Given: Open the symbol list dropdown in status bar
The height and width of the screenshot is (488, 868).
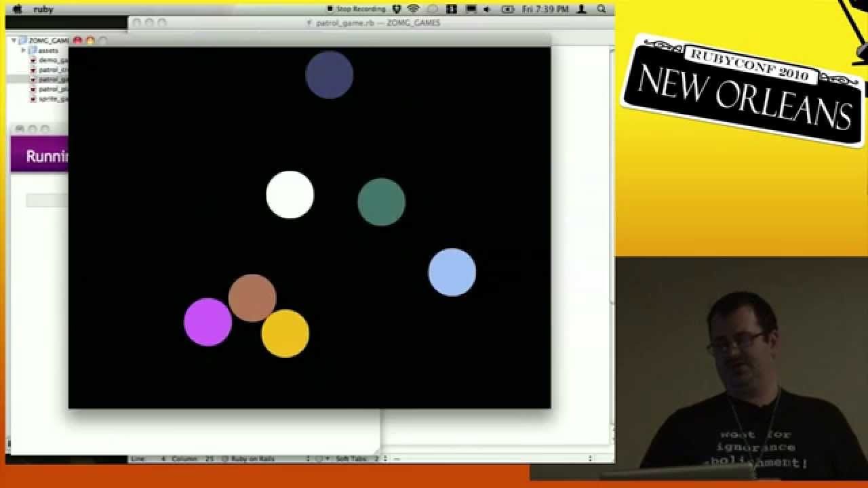Looking at the screenshot, I should click(x=492, y=459).
